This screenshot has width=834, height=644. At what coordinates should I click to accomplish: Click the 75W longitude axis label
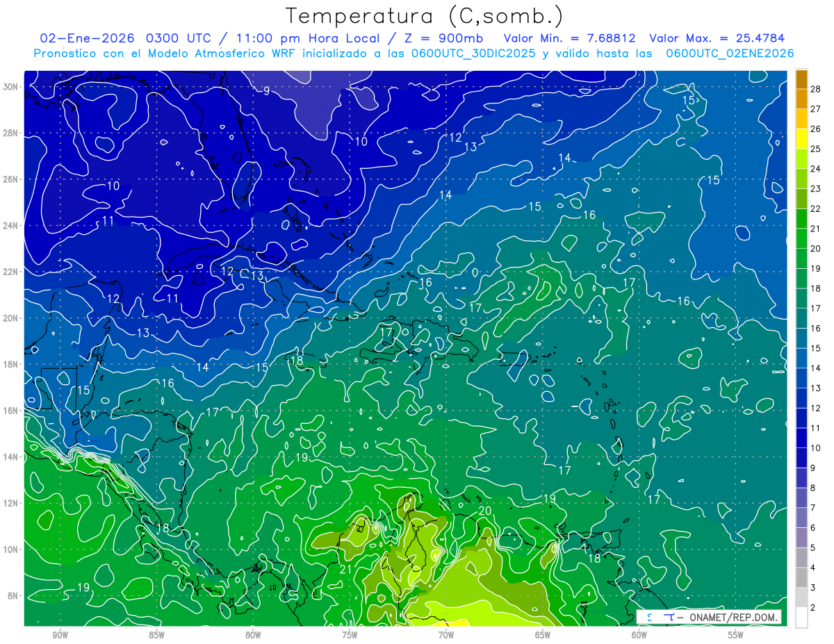350,635
